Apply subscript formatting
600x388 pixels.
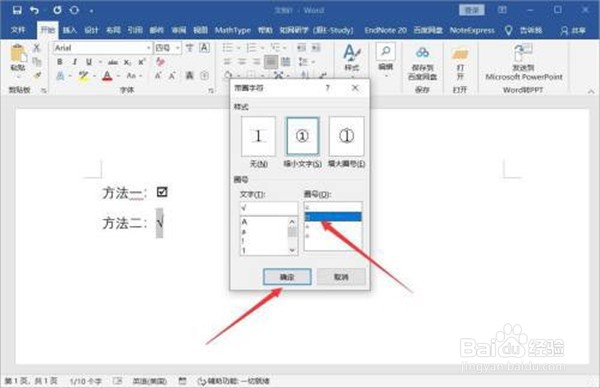[127, 62]
